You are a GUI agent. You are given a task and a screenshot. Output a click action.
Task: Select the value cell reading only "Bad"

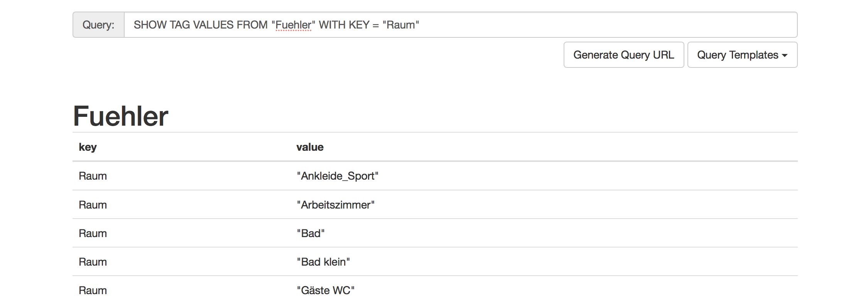point(311,233)
